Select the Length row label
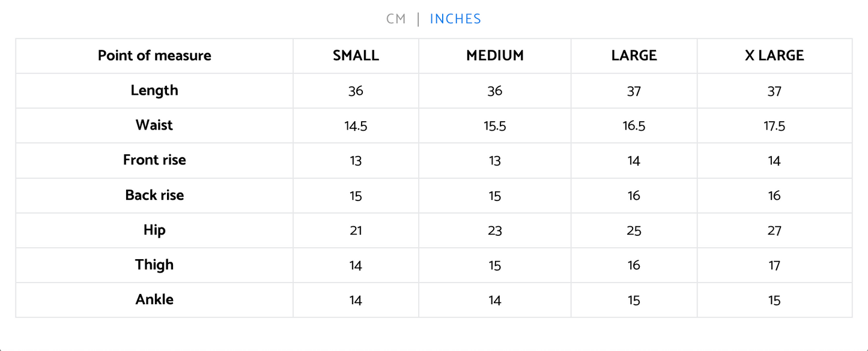Viewport: 868px width, 351px height. [154, 91]
